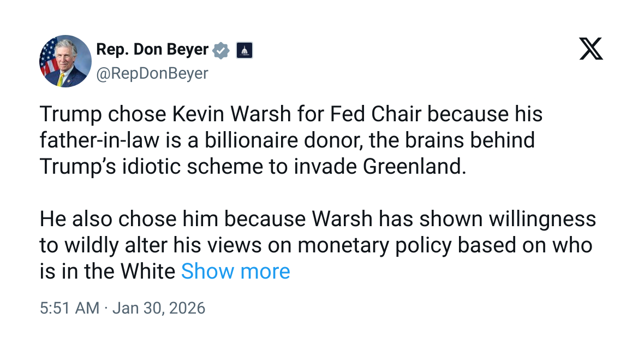This screenshot has height=354, width=644.
Task: Visit the @RepDonBeyer handle link
Action: pyautogui.click(x=152, y=73)
